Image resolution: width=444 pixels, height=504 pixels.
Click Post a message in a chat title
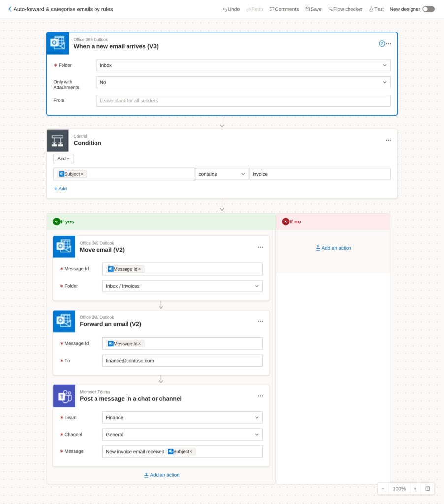click(x=130, y=399)
